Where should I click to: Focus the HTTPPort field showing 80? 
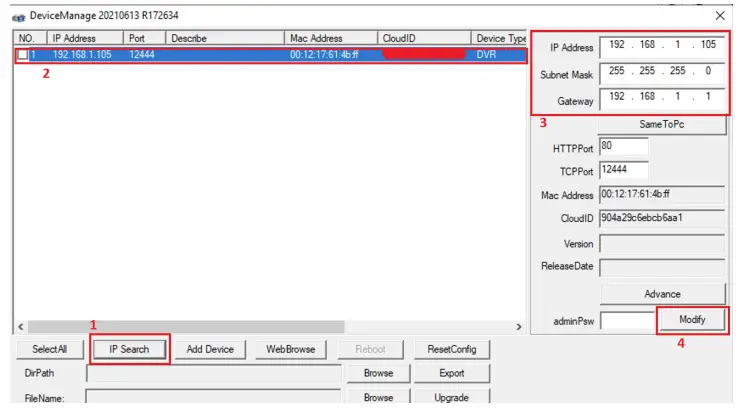click(x=624, y=146)
